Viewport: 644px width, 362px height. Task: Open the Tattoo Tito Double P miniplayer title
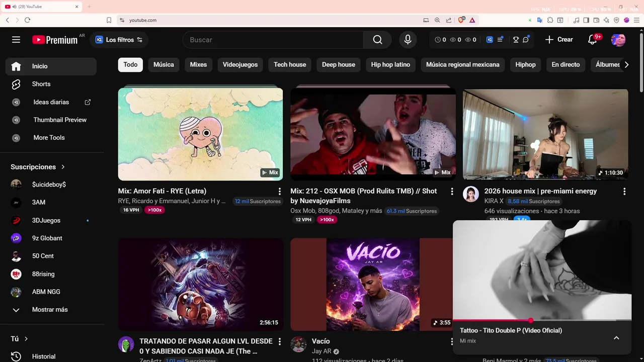[511, 330]
